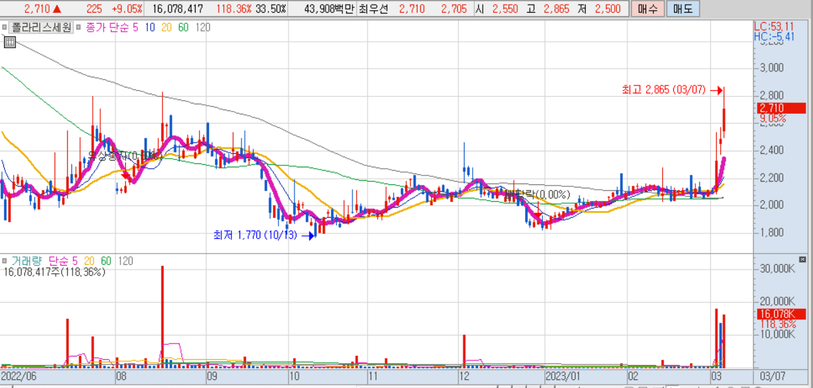Click the LC:53.11 indicator text
The width and height of the screenshot is (813, 388).
(x=774, y=26)
